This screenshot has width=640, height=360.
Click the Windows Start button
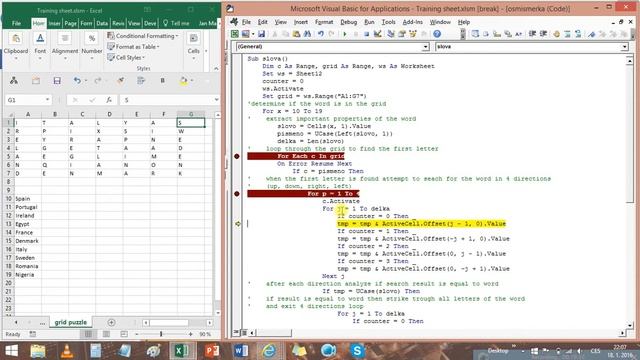(x=11, y=351)
